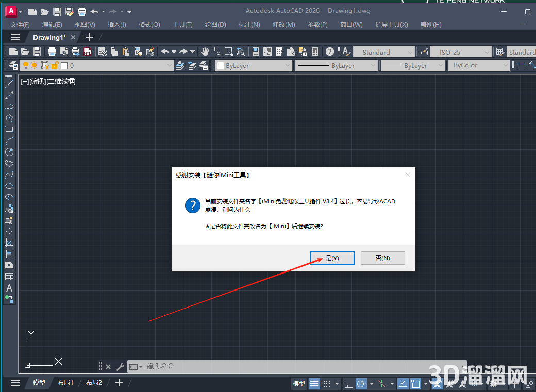
Task: Select the Ellipse tool
Action: point(9,186)
